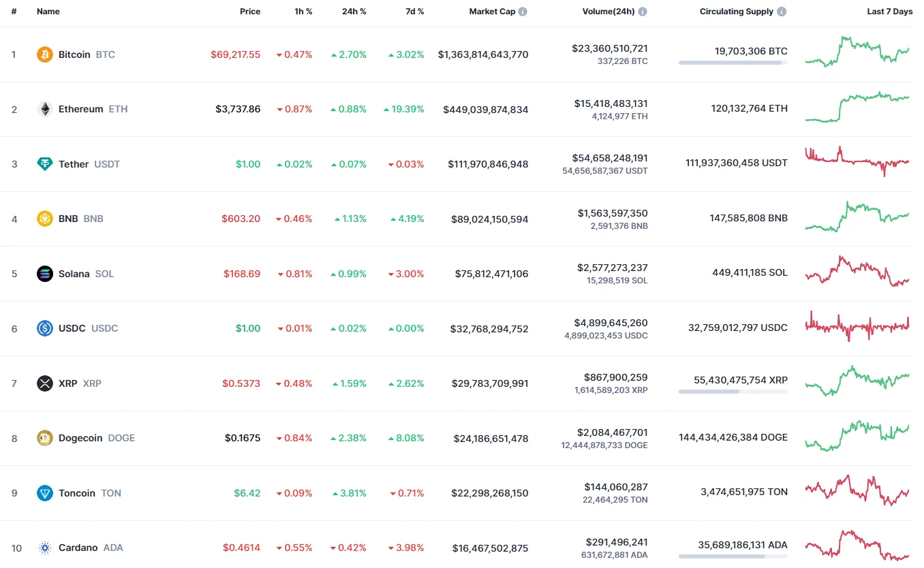Click Bitcoin's market cap value

(x=483, y=54)
